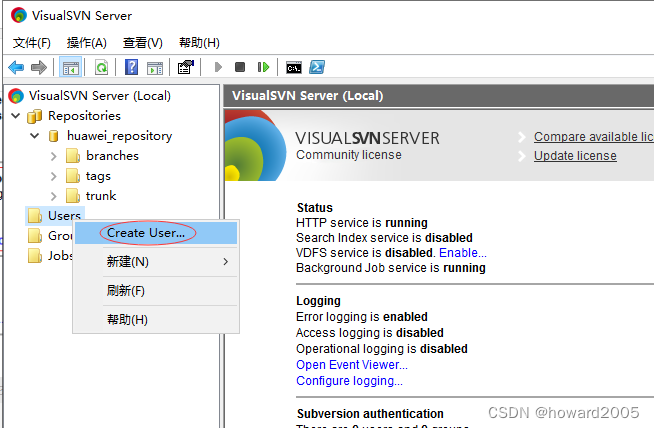Open the server properties toolbar icon

(186, 67)
